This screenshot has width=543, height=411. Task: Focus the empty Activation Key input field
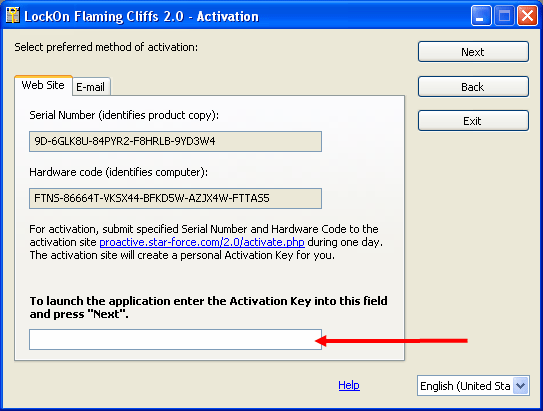tap(175, 339)
